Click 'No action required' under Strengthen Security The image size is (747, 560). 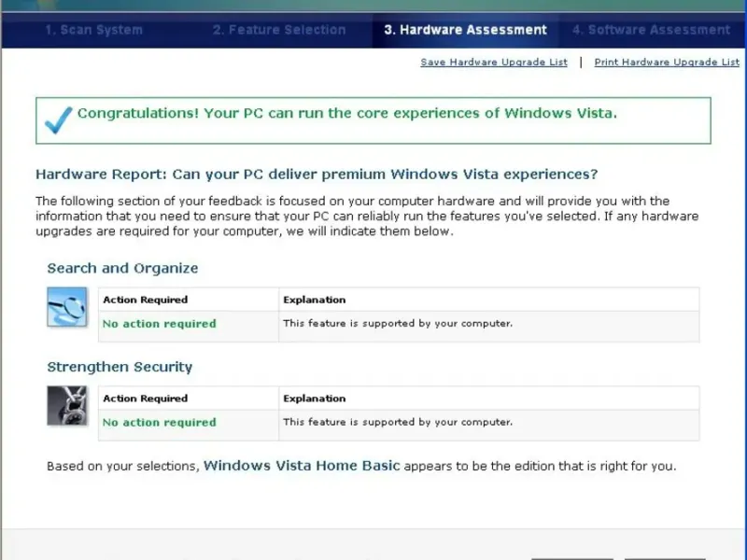click(159, 423)
